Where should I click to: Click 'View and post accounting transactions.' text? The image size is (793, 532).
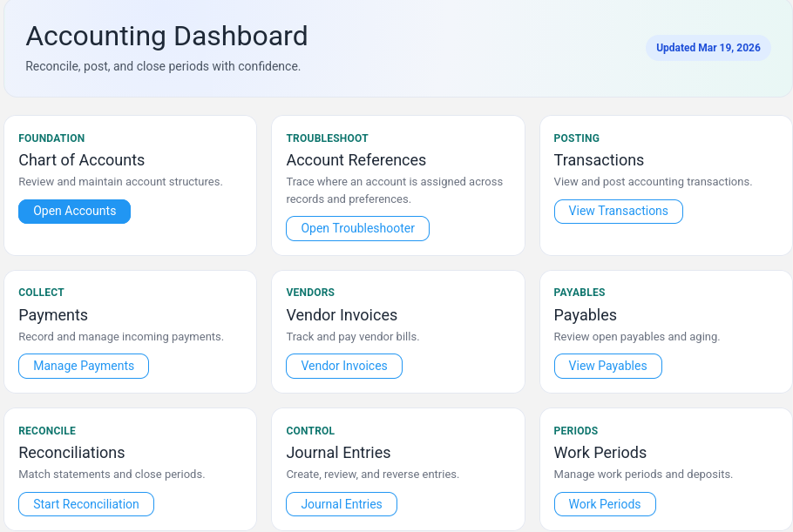coord(653,182)
